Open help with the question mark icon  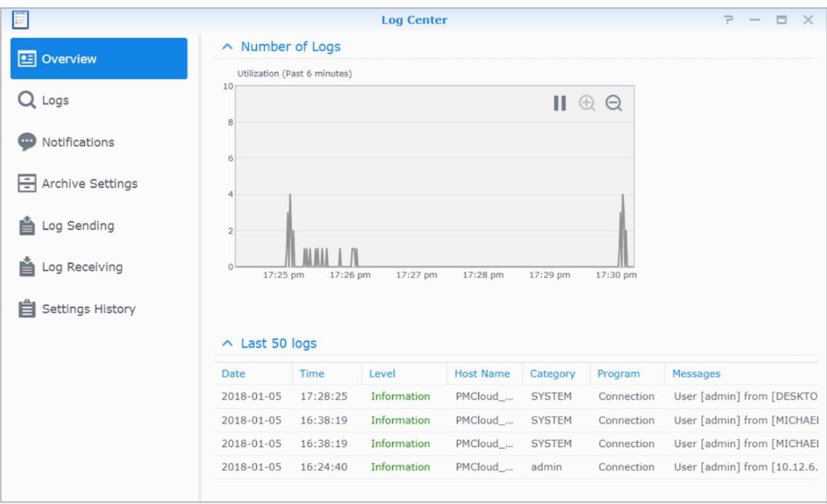pyautogui.click(x=728, y=20)
